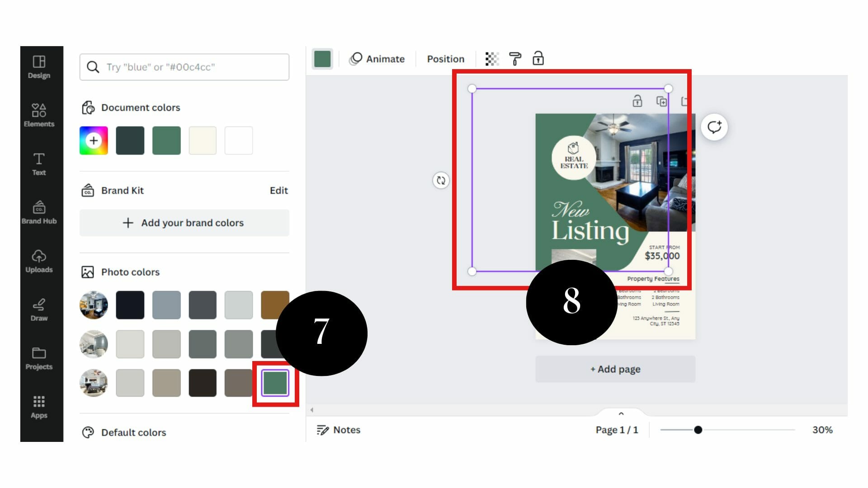
Task: Click Add your brand colors button
Action: click(x=184, y=223)
